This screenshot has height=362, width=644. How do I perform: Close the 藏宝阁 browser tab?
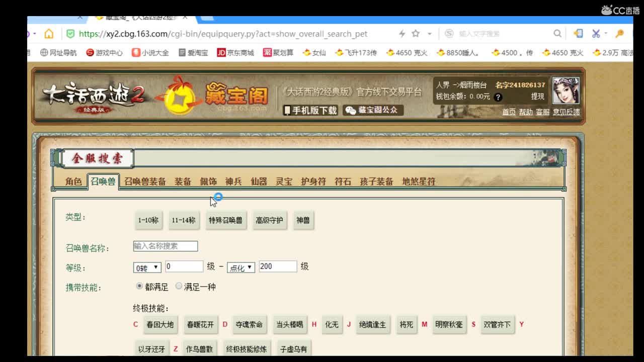185,17
